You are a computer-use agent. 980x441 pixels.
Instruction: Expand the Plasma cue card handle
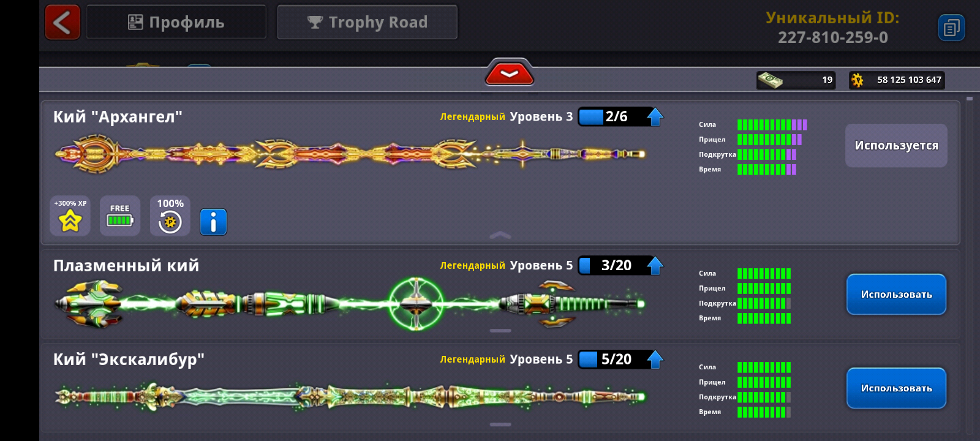coord(500,331)
